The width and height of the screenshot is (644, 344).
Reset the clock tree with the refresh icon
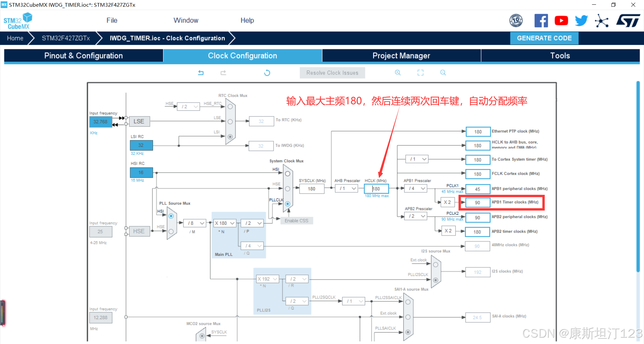[267, 72]
